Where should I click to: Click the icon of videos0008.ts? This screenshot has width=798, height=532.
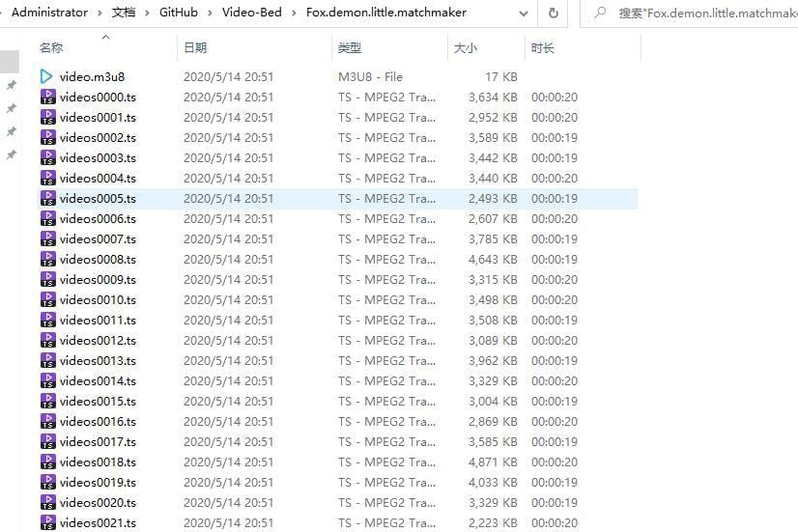(48, 259)
